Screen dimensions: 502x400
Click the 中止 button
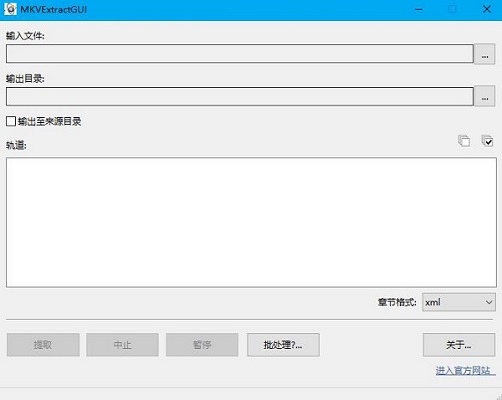[x=122, y=345]
